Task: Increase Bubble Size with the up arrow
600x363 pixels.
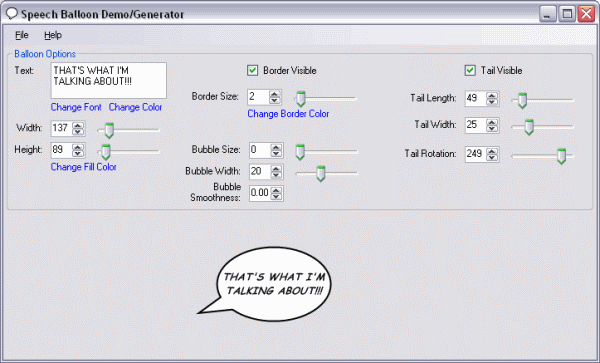Action: click(276, 147)
